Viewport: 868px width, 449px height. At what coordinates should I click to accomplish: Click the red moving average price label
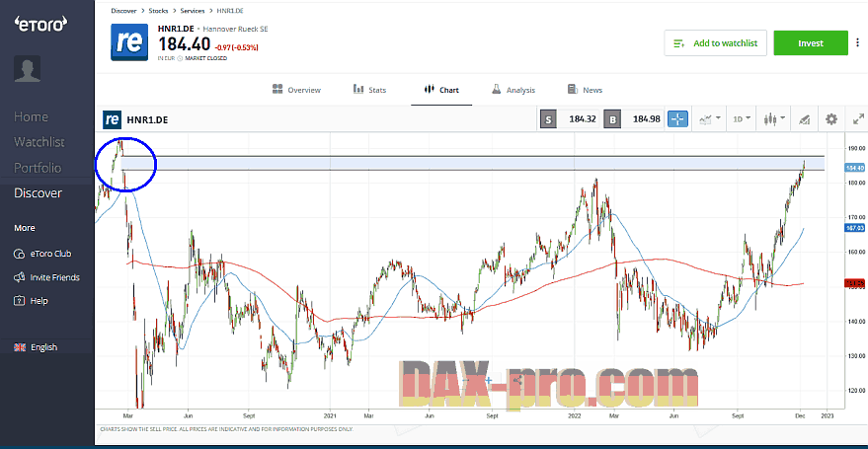pos(855,283)
